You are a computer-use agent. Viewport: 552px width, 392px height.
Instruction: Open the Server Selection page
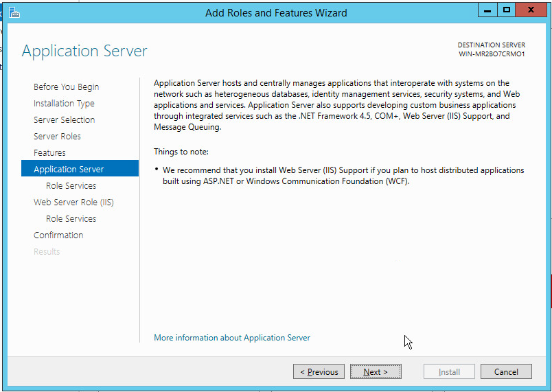pos(64,120)
